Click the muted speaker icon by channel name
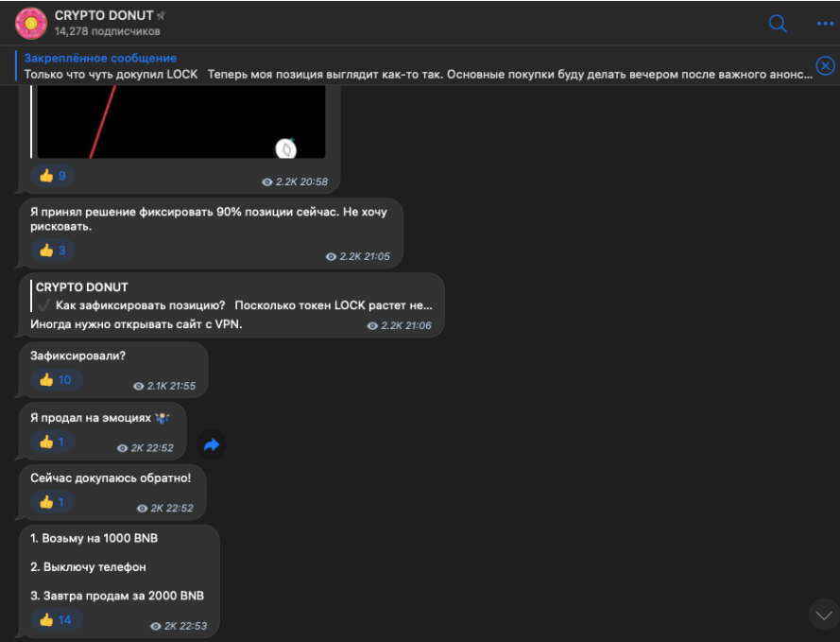The width and height of the screenshot is (840, 642). (x=161, y=16)
